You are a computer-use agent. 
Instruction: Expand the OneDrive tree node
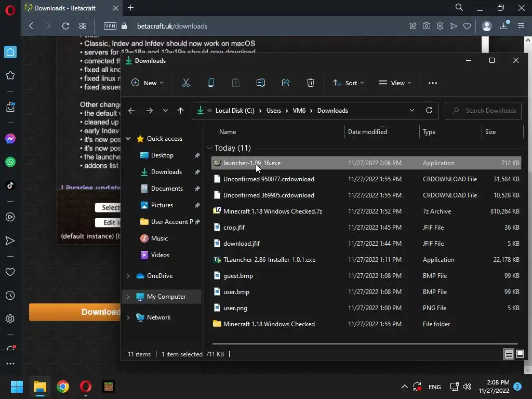[x=128, y=276]
